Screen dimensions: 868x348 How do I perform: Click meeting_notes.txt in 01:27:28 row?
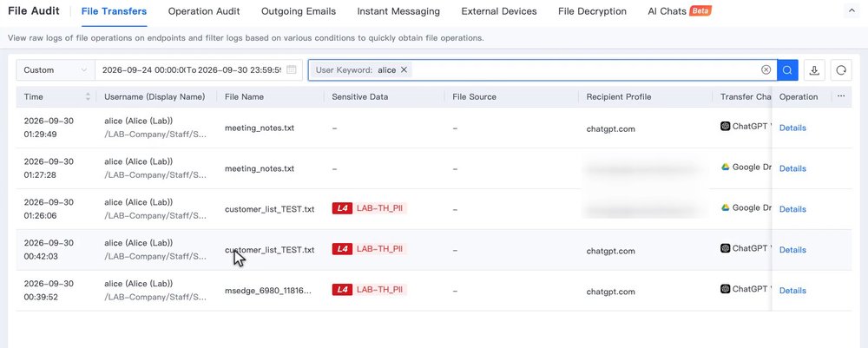pyautogui.click(x=260, y=168)
